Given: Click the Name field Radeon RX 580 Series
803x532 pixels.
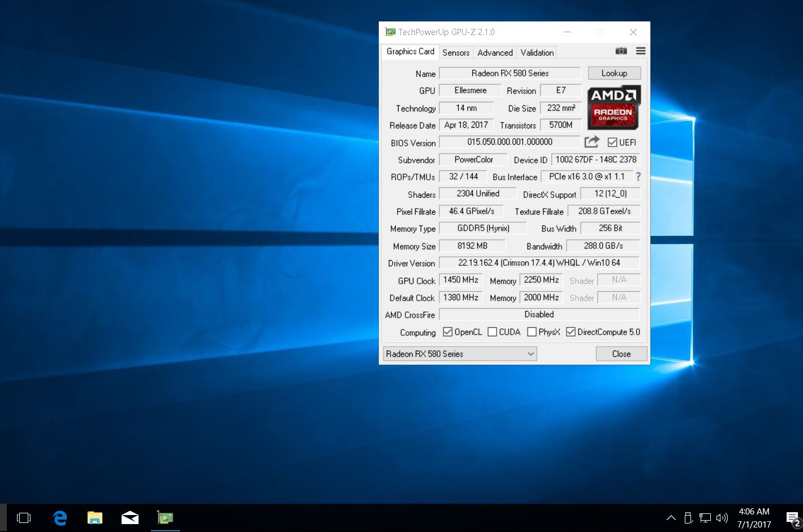Looking at the screenshot, I should pyautogui.click(x=510, y=73).
